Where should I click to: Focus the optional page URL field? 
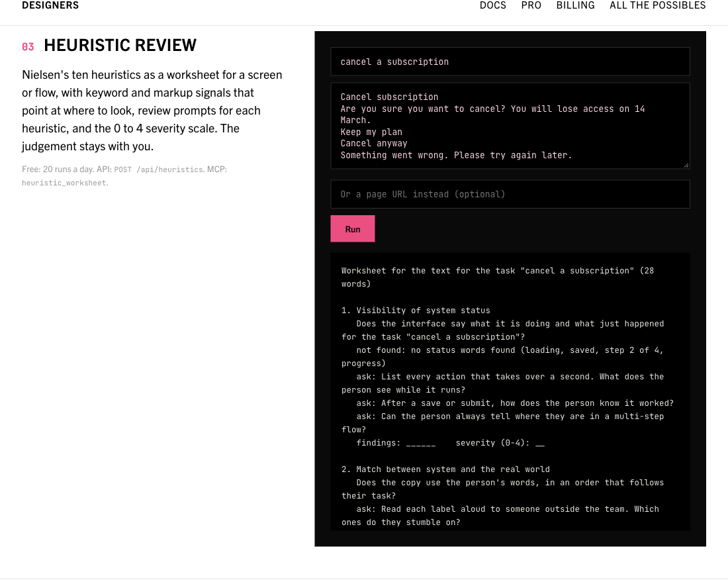pos(510,194)
